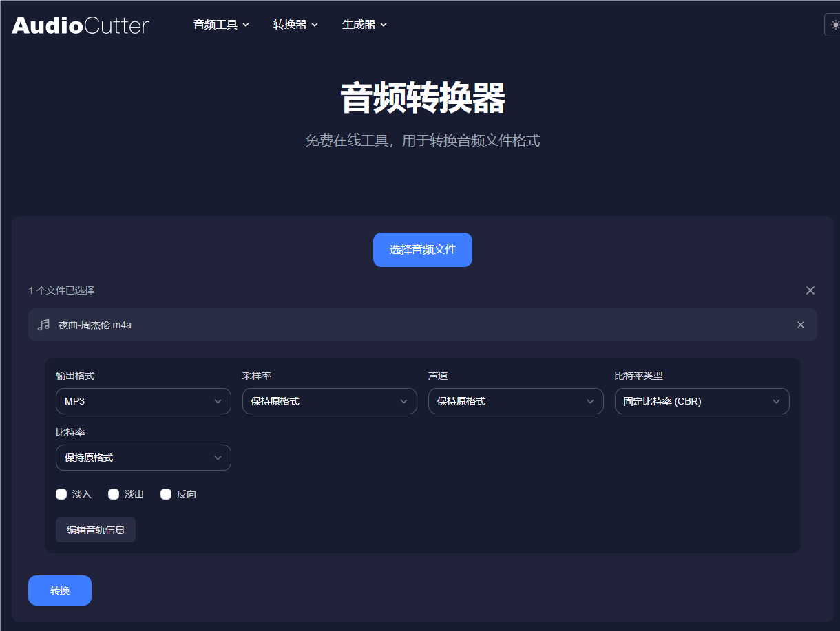Open the 生成器 menu
Viewport: 840px width, 631px height.
pyautogui.click(x=364, y=24)
